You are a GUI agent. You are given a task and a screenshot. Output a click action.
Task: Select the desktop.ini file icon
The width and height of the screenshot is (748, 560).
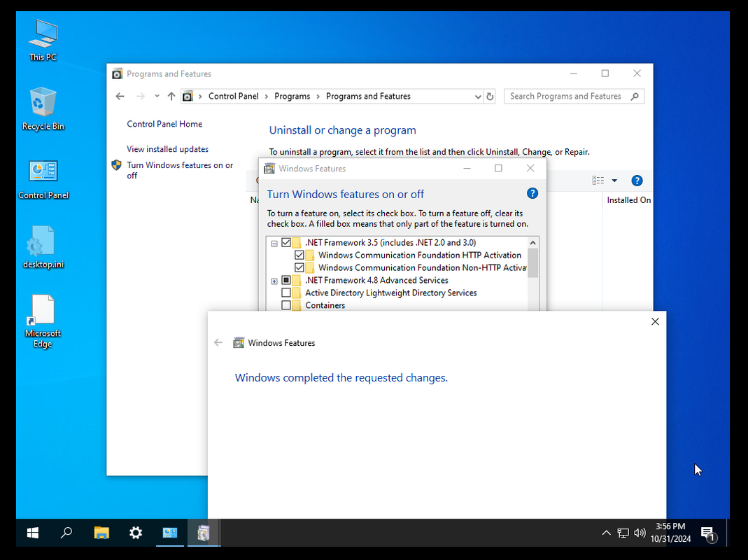point(43,247)
